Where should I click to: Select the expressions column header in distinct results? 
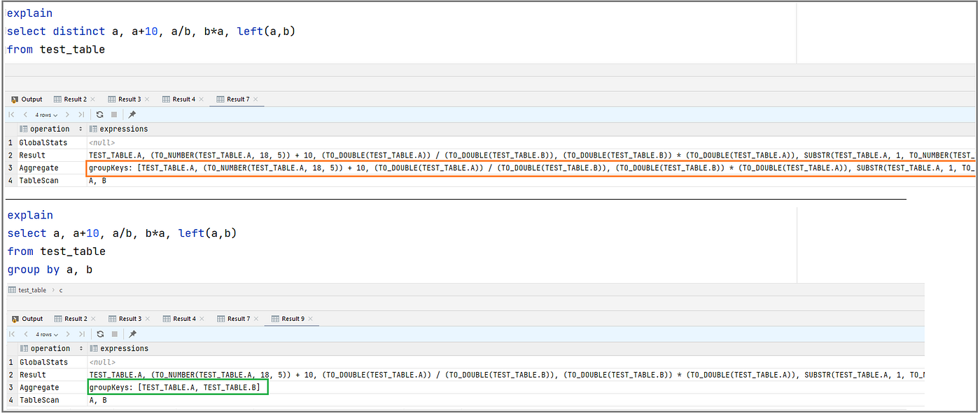(119, 129)
